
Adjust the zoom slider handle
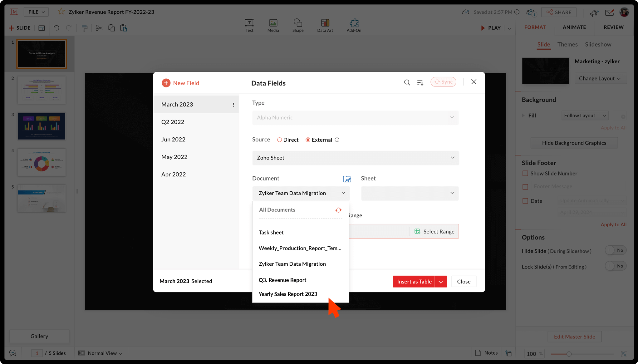(569, 354)
